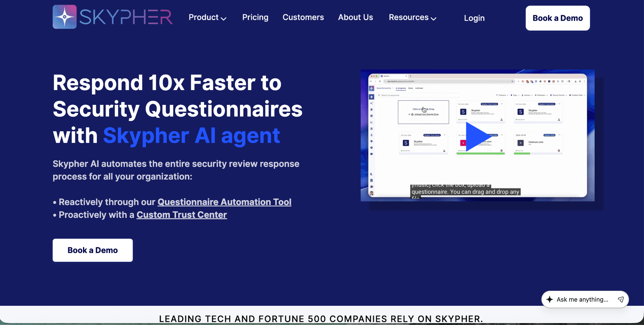Click the 'Skypher AI agent' blue text

click(192, 136)
